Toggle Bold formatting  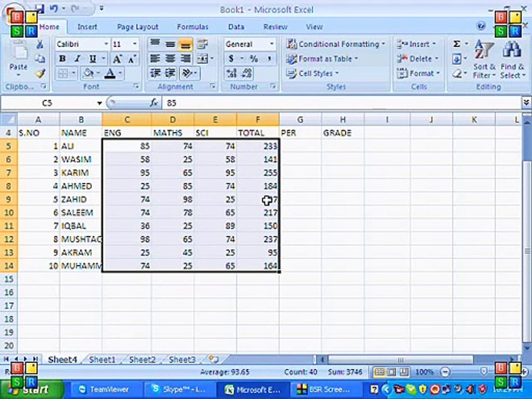(x=62, y=59)
